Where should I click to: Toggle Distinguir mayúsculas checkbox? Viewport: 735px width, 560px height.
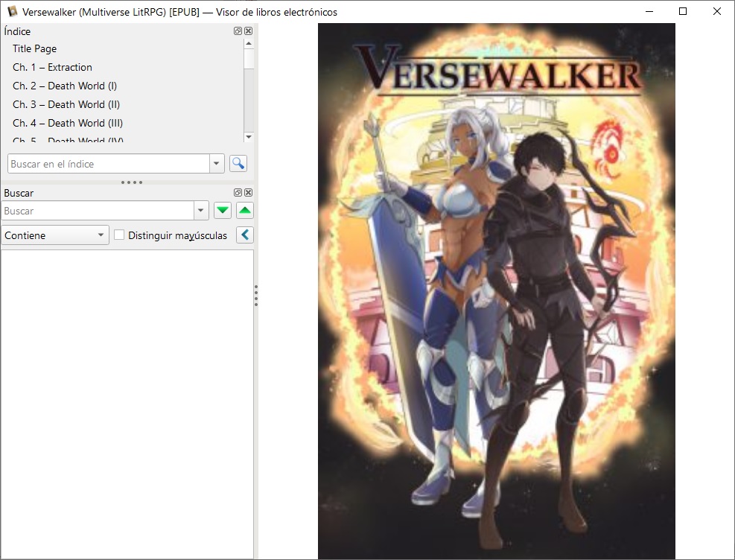pyautogui.click(x=120, y=235)
